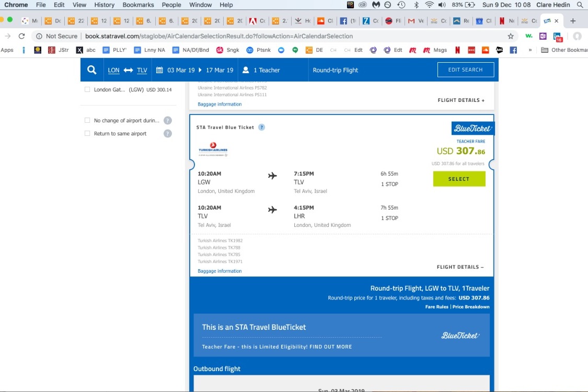Click the BlueTicket badge above Teacher Fare
This screenshot has height=392, width=588.
pos(472,128)
